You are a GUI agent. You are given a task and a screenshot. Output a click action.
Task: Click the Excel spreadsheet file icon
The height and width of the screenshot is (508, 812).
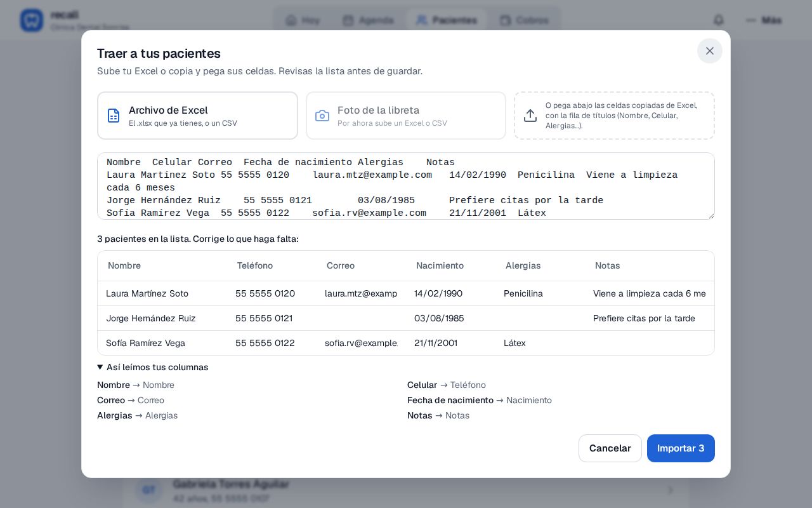point(114,116)
